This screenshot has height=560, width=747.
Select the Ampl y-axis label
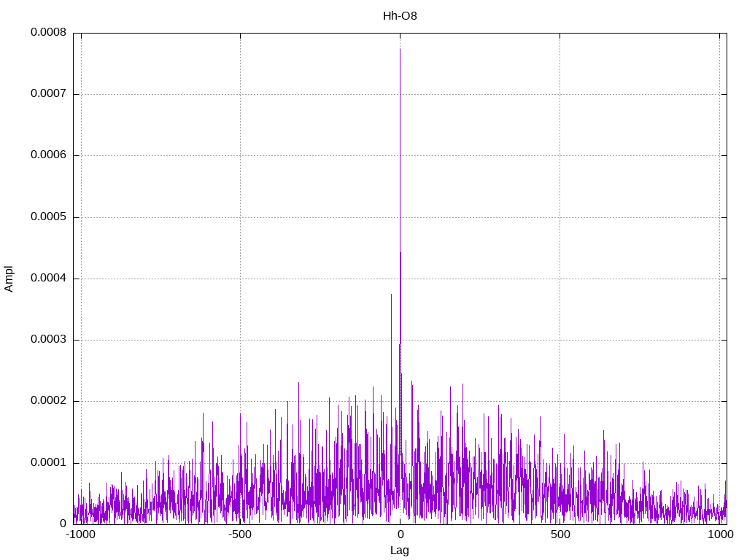click(x=9, y=279)
